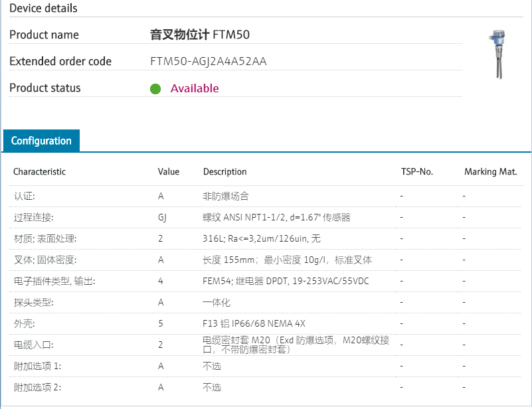Click the Description column header
The image size is (532, 409).
coord(224,171)
